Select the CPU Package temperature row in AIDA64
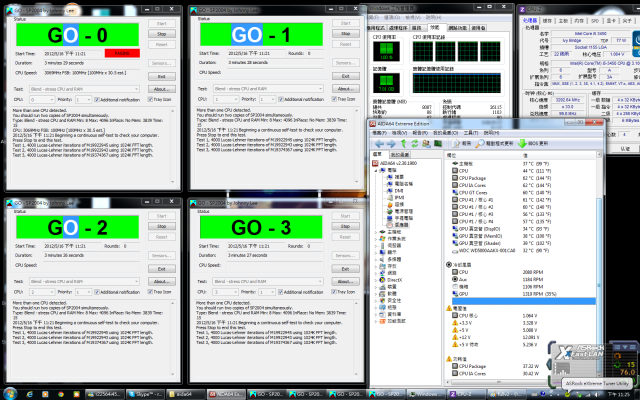Screen dimensions: 640x400 click(523, 178)
